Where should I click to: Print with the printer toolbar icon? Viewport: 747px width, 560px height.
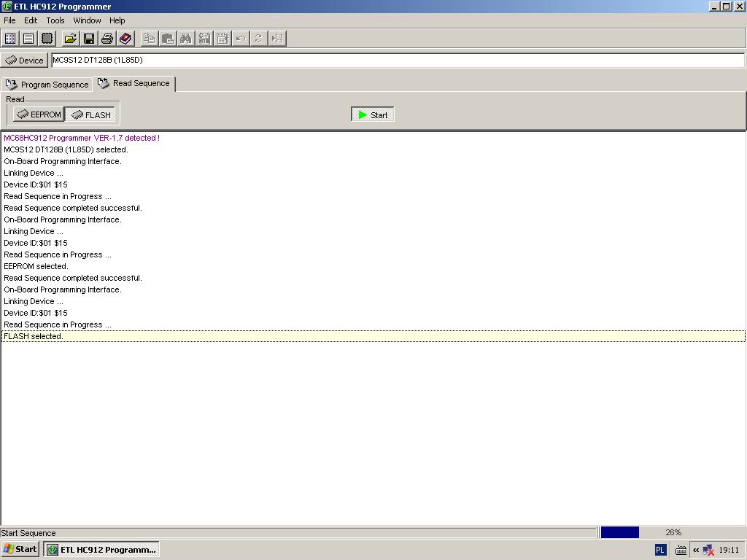pyautogui.click(x=107, y=39)
